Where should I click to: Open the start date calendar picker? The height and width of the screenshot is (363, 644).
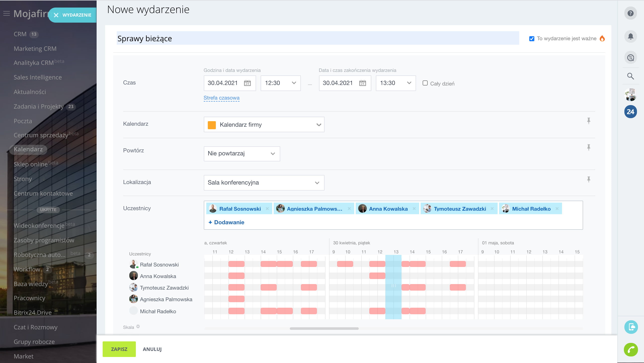pos(247,83)
